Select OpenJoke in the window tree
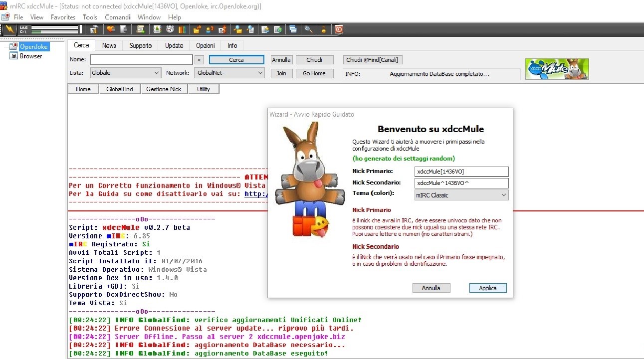Screen dimensions: 644x359 (x=33, y=47)
